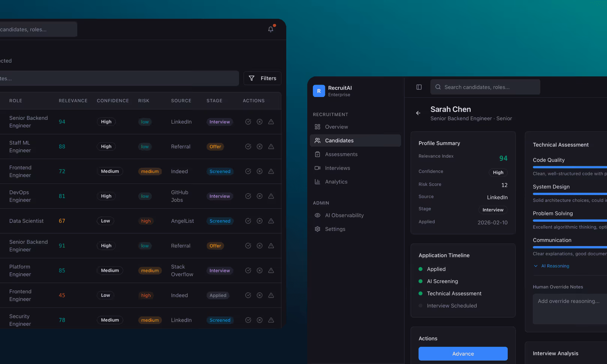Open Analytics in the sidebar
This screenshot has width=607, height=364.
pos(355,182)
